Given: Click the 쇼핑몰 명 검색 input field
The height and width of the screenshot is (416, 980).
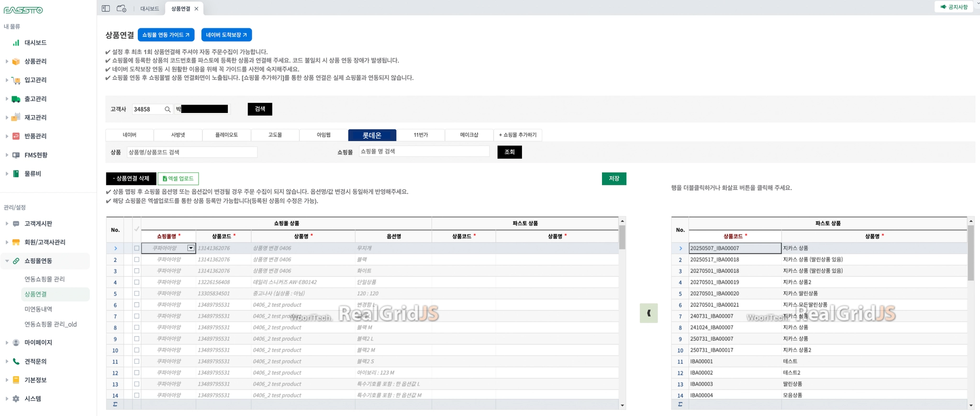Looking at the screenshot, I should click(x=424, y=151).
